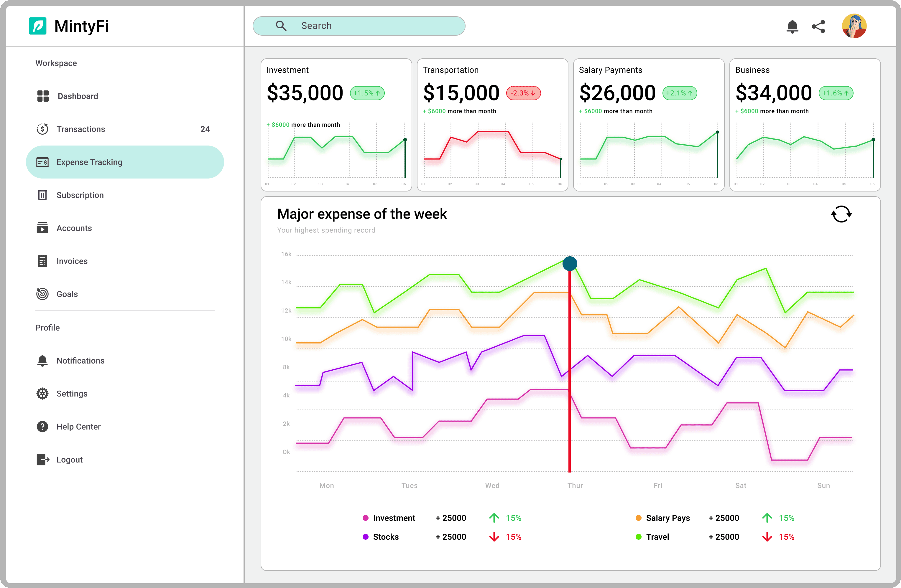Click the purple Stocks legend dot
The width and height of the screenshot is (901, 588).
point(365,536)
